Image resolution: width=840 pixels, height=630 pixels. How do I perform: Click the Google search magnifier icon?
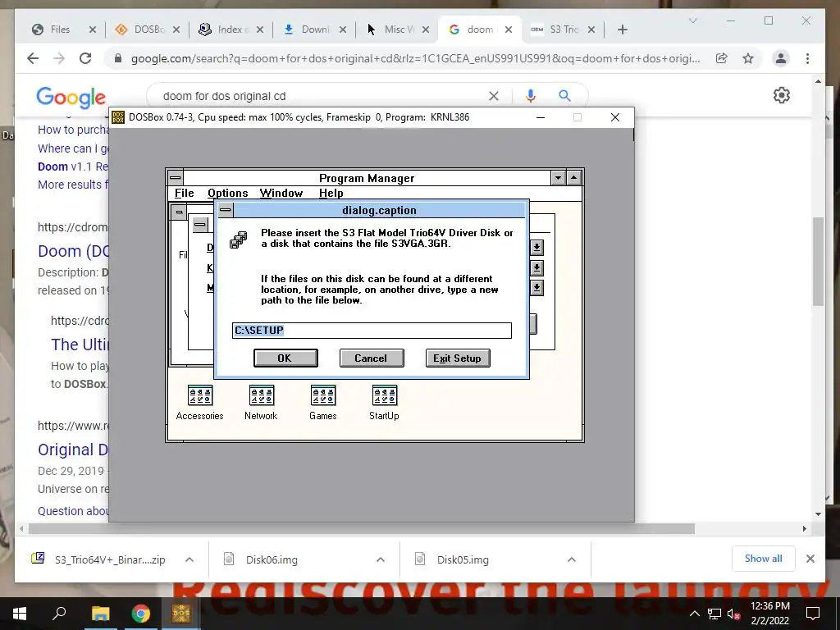(564, 96)
